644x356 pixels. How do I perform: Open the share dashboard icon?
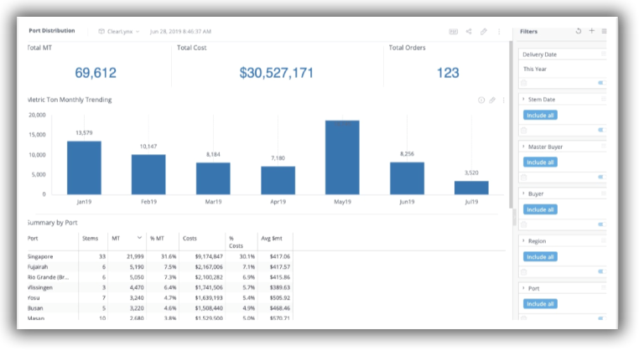469,32
